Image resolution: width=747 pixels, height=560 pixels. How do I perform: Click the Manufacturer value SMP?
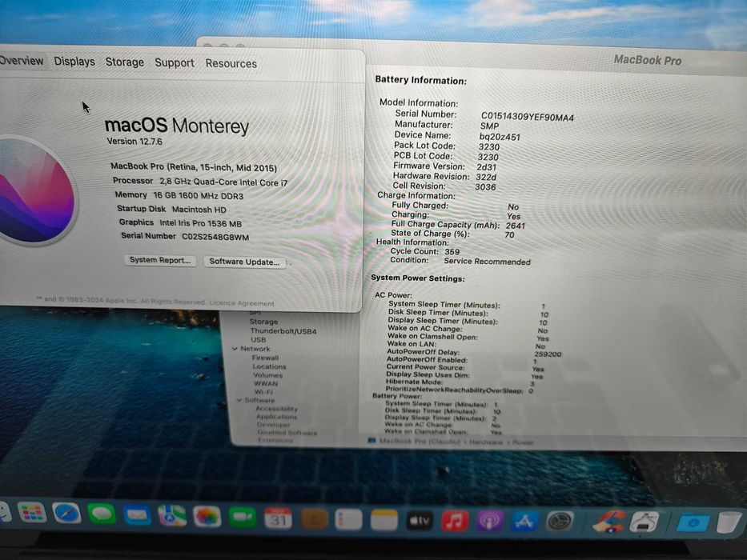click(x=489, y=126)
